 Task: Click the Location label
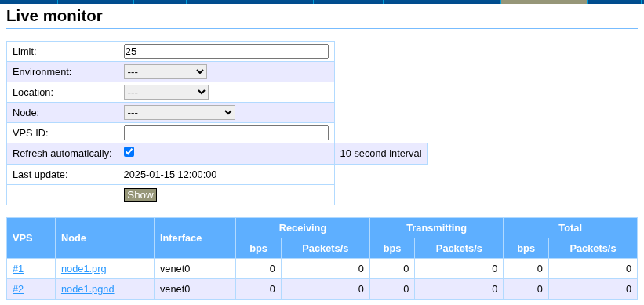(33, 93)
